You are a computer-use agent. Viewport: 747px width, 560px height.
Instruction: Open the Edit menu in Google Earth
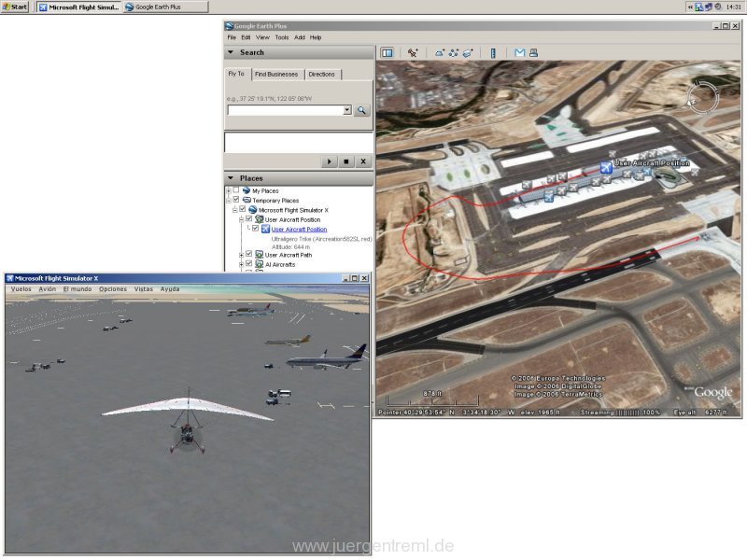[246, 37]
